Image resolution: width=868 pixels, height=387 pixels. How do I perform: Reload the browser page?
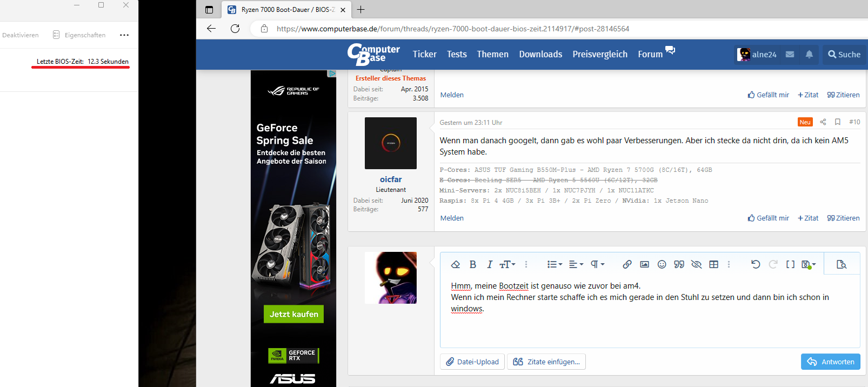pos(235,29)
